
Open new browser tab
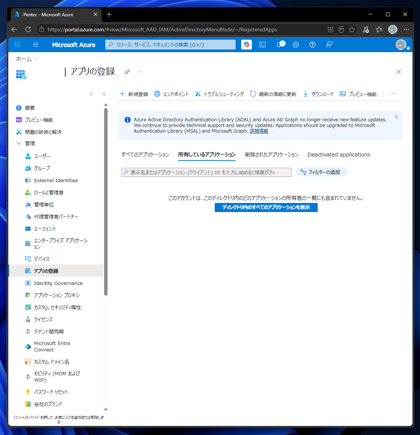tap(109, 14)
